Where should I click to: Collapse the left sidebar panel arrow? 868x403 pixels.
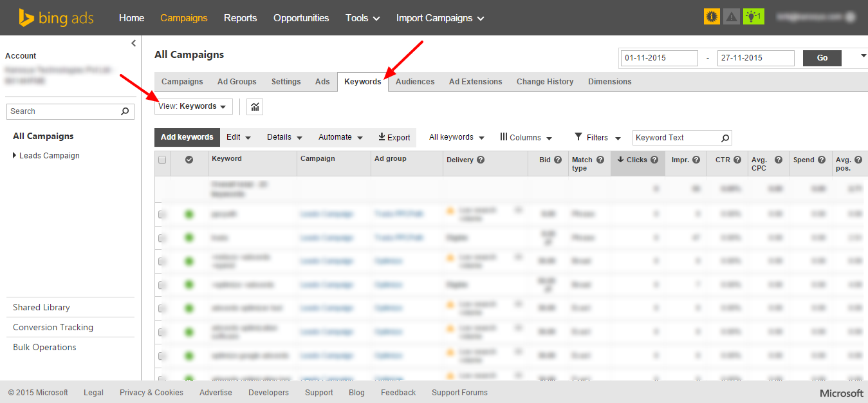(134, 43)
